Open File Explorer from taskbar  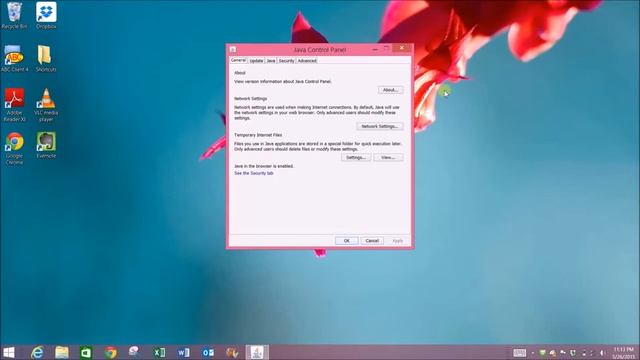[62, 352]
